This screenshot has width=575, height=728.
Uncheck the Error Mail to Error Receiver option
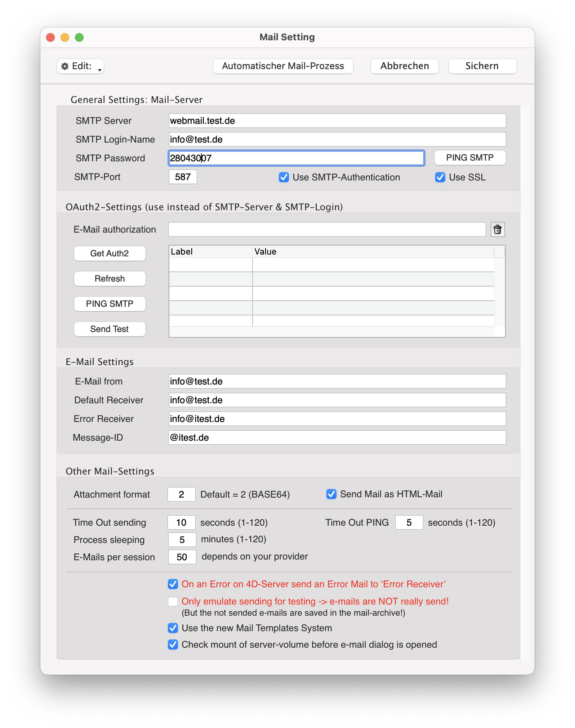pyautogui.click(x=173, y=584)
